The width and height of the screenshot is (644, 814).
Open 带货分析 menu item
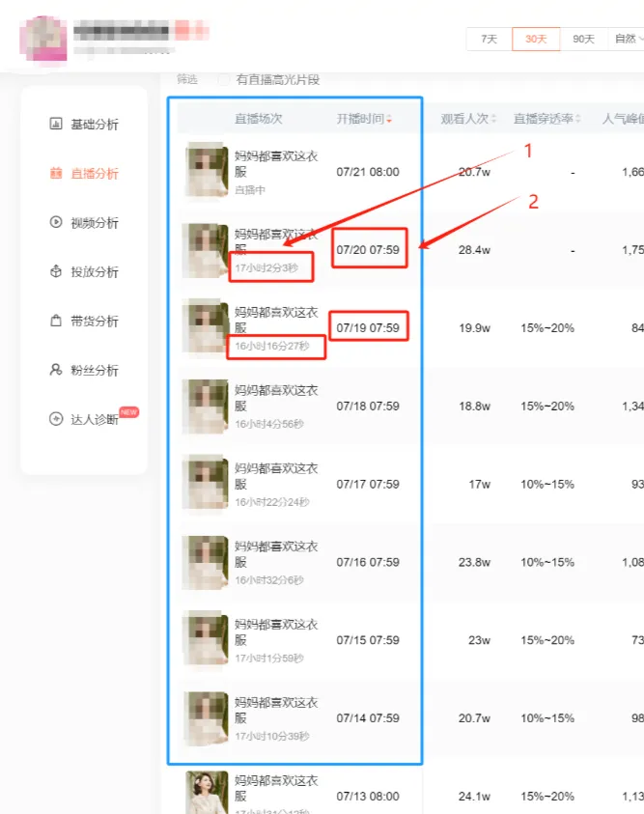[95, 321]
